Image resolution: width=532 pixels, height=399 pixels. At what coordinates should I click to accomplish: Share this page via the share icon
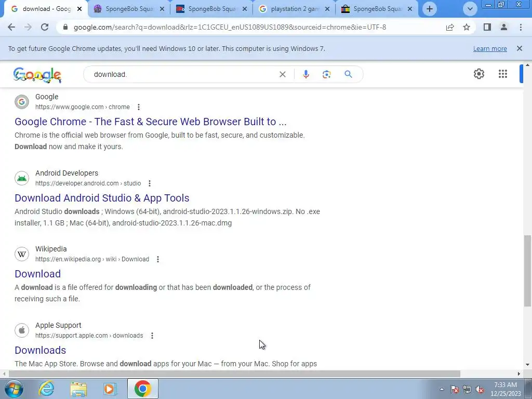tap(450, 27)
